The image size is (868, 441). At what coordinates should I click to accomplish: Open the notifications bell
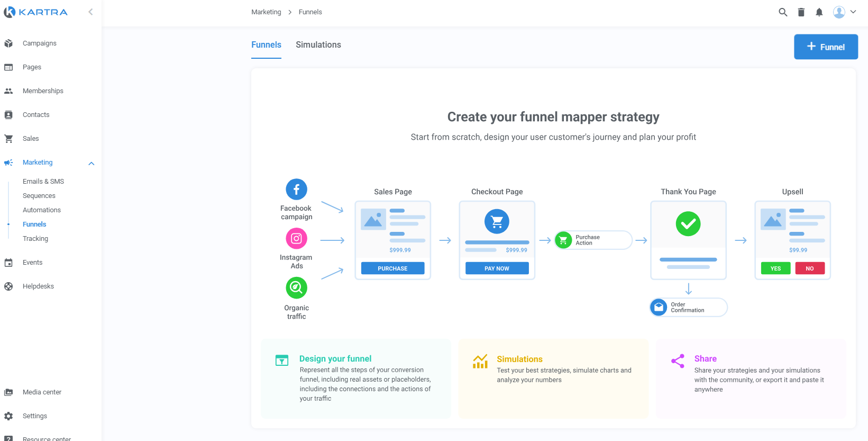[819, 12]
